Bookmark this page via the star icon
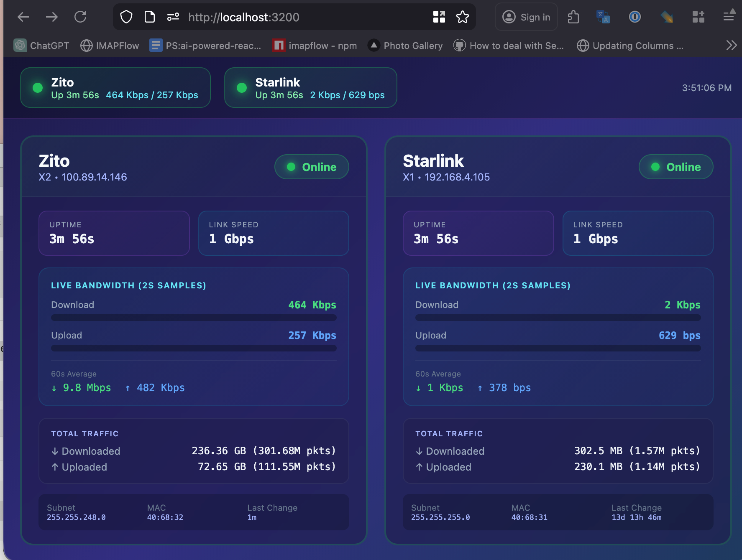742x560 pixels. pos(462,17)
